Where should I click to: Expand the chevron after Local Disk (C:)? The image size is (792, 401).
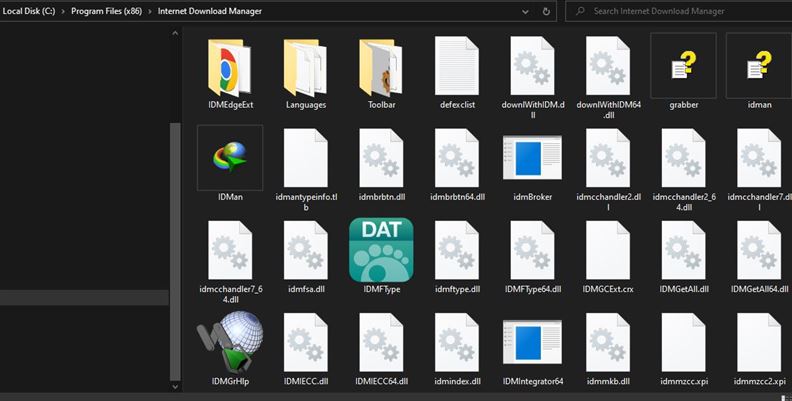(x=62, y=12)
